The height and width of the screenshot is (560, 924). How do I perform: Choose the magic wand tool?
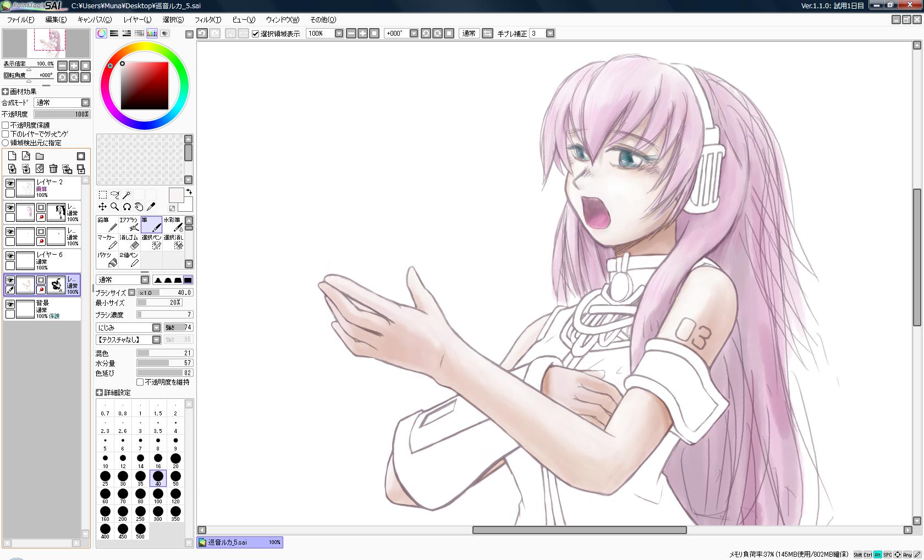tap(127, 195)
